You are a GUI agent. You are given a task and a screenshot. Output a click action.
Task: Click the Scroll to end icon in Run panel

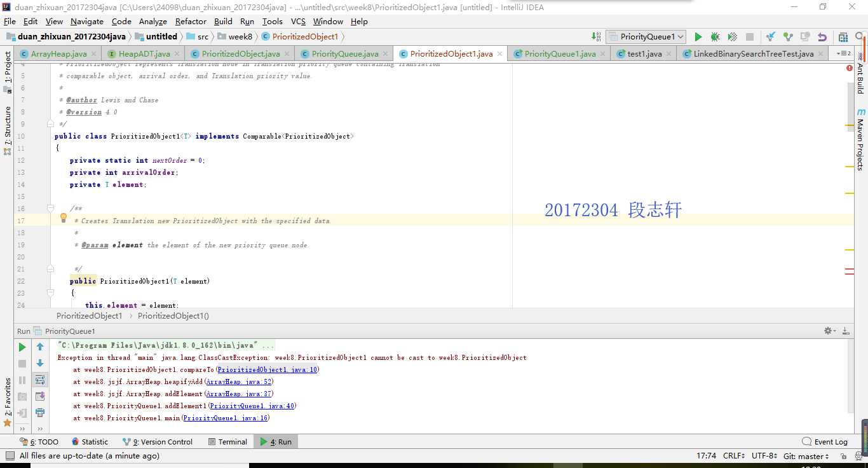(40, 396)
